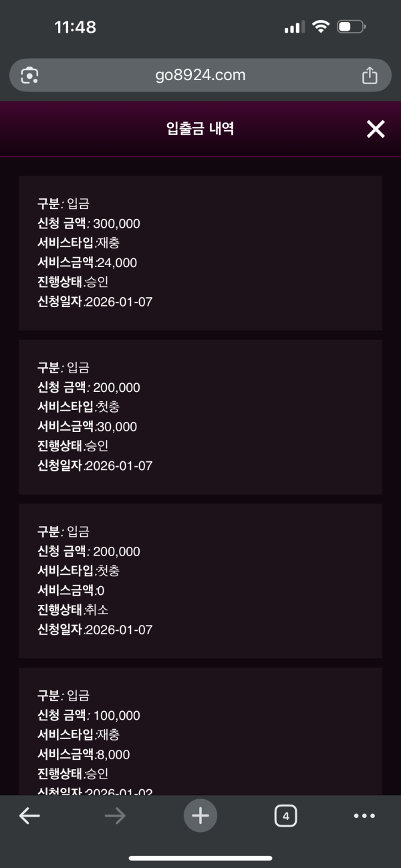Open the three-dot more menu
401x868 pixels.
[364, 816]
